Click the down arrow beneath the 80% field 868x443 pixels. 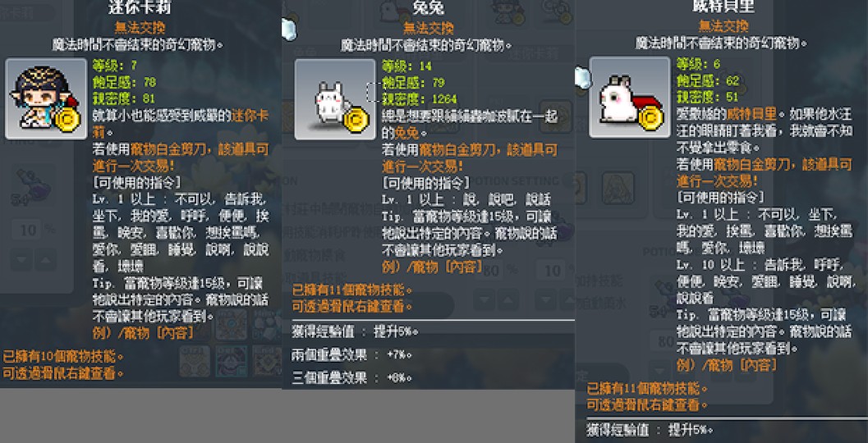(484, 301)
